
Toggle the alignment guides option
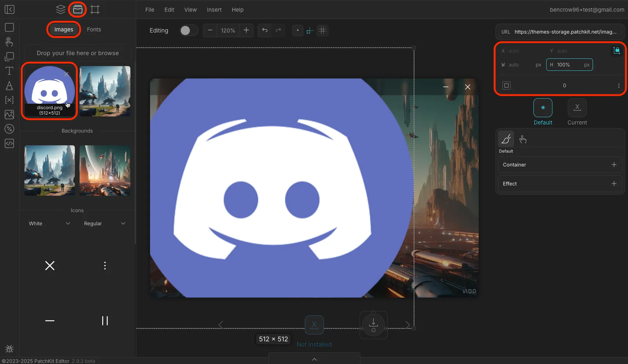310,30
